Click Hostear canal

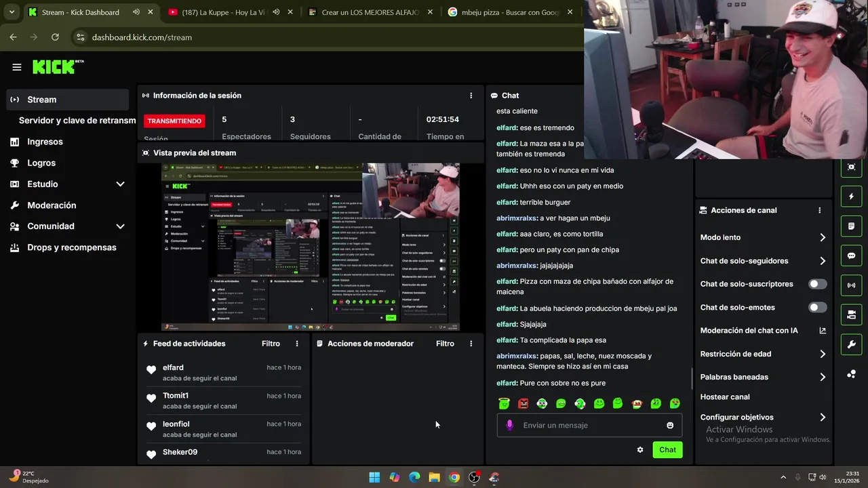[x=725, y=396]
